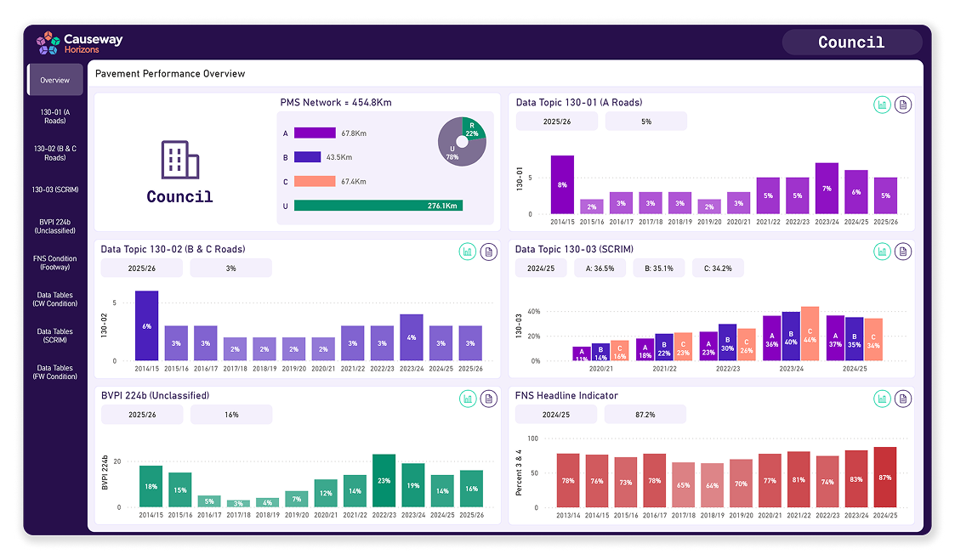
Task: Open the report document icon for Data Topic 130-01
Action: click(x=903, y=104)
